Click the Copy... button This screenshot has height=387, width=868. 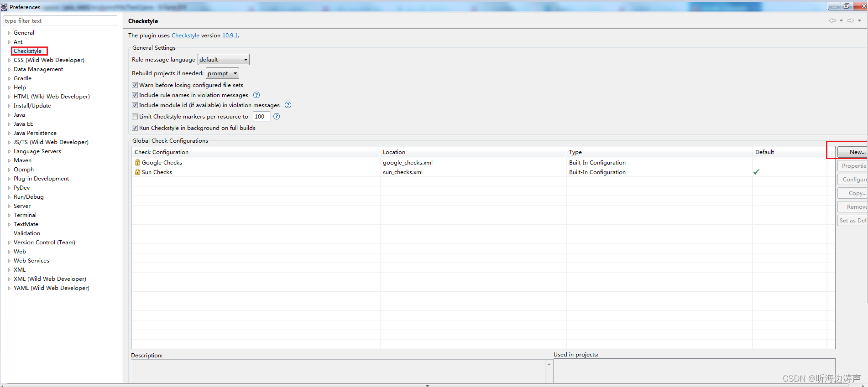tap(852, 193)
